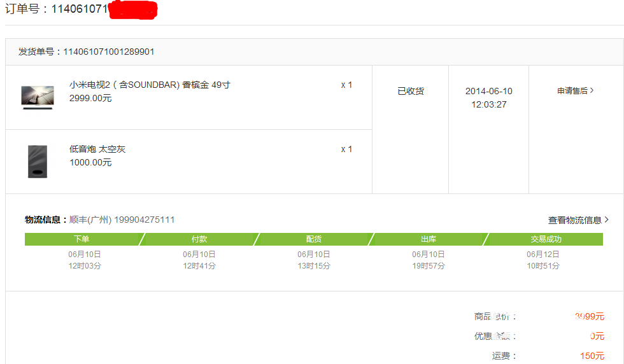The height and width of the screenshot is (364, 624).
Task: Click the 付款 progress step
Action: [199, 239]
